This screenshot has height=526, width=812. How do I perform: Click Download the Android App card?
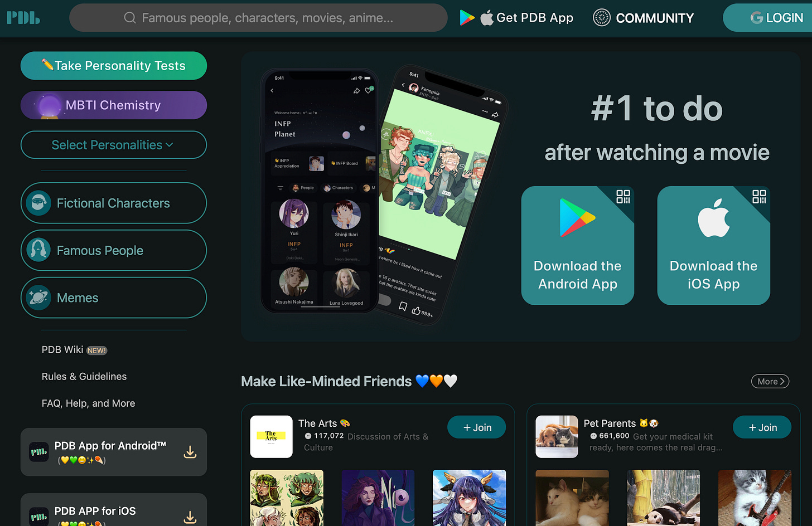click(578, 246)
